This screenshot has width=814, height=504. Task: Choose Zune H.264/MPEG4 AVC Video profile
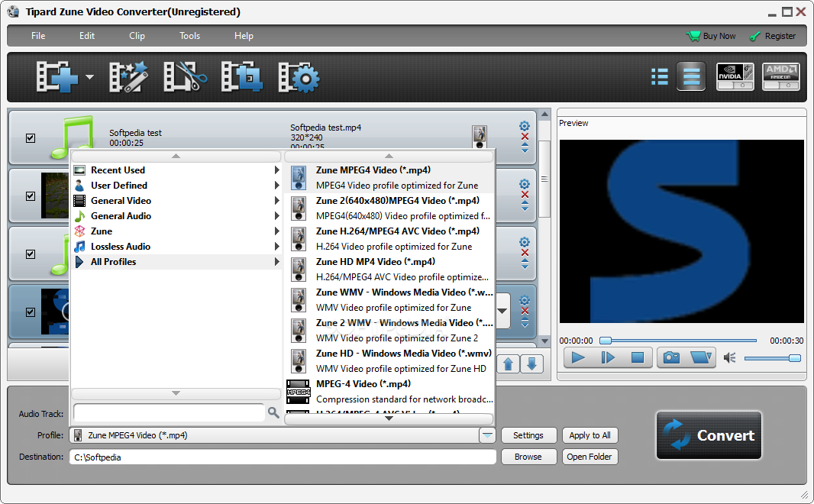[x=389, y=239]
